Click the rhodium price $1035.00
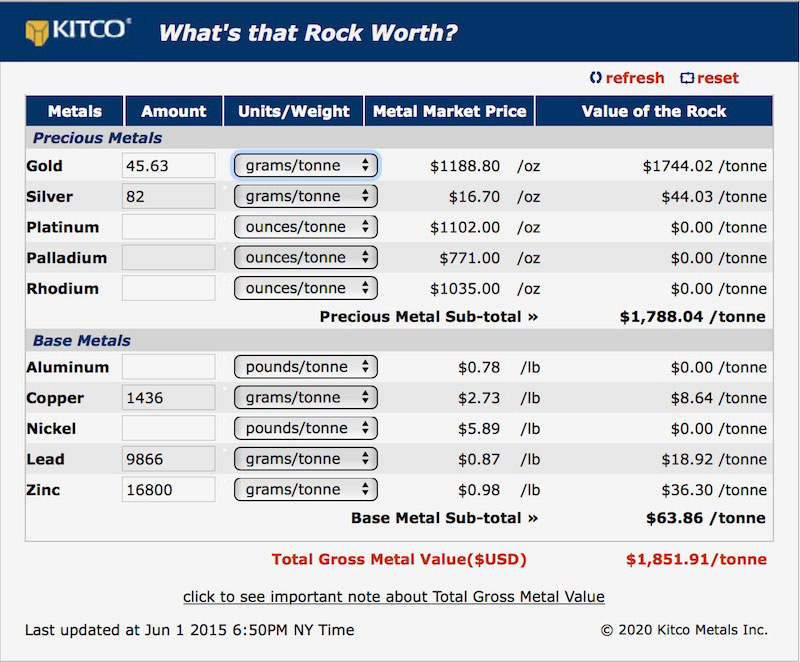Screen dimensions: 800x662 tap(465, 289)
